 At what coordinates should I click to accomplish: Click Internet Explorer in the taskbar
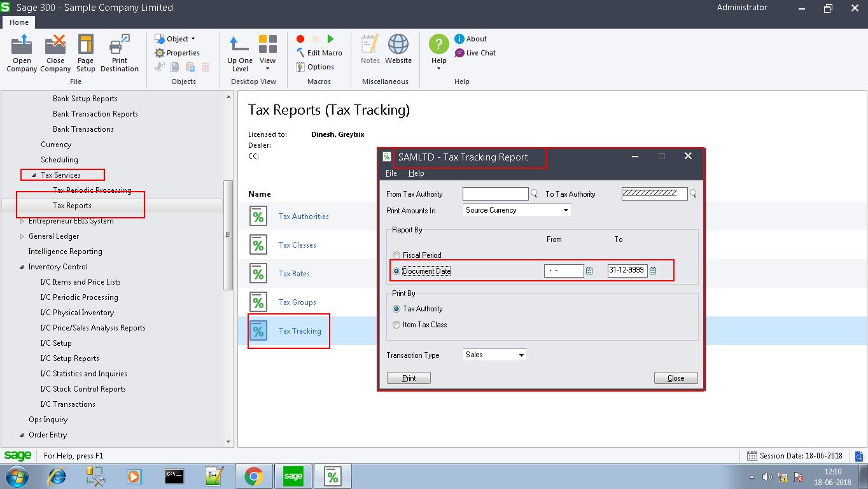(58, 476)
